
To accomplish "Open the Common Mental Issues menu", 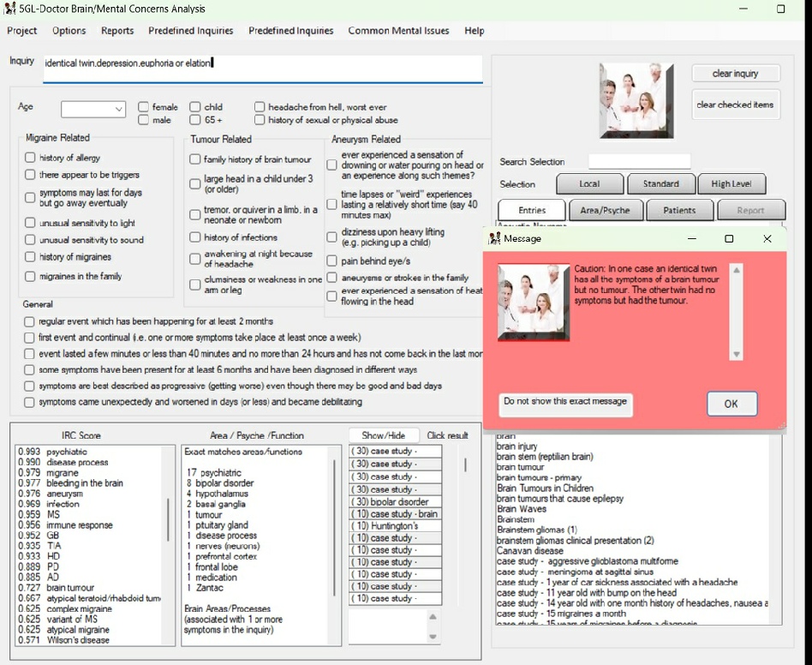I will (x=398, y=31).
